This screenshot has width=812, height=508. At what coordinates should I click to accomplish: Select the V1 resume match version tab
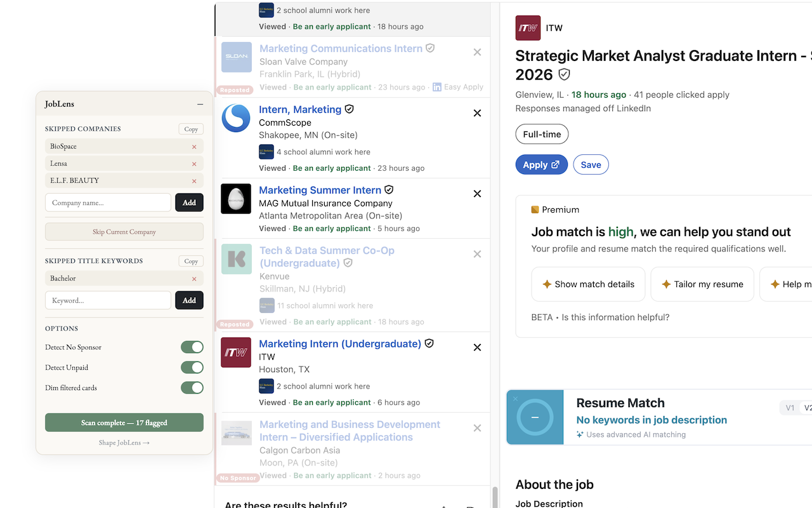tap(790, 408)
